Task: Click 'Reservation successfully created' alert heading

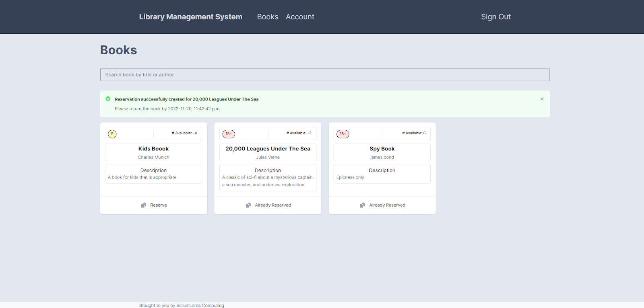Action: point(186,99)
